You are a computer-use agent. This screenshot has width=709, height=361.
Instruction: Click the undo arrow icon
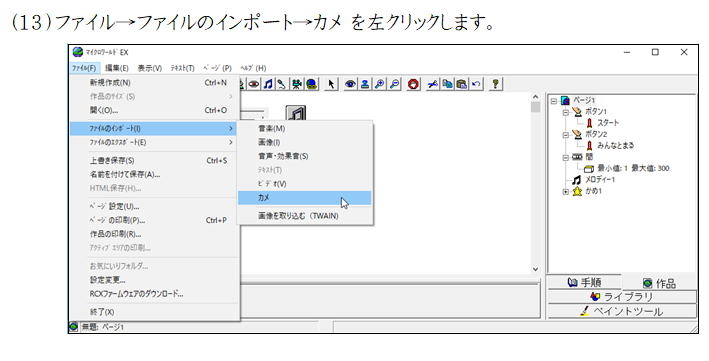476,84
